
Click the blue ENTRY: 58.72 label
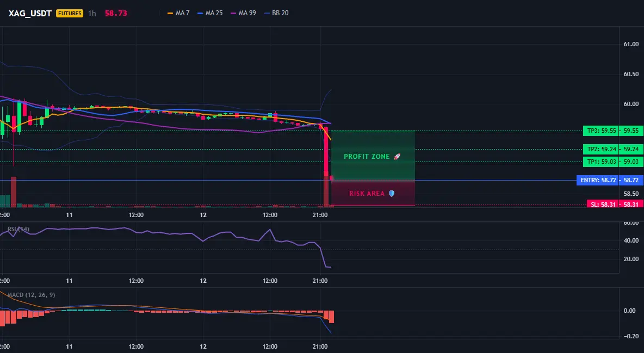pos(598,180)
